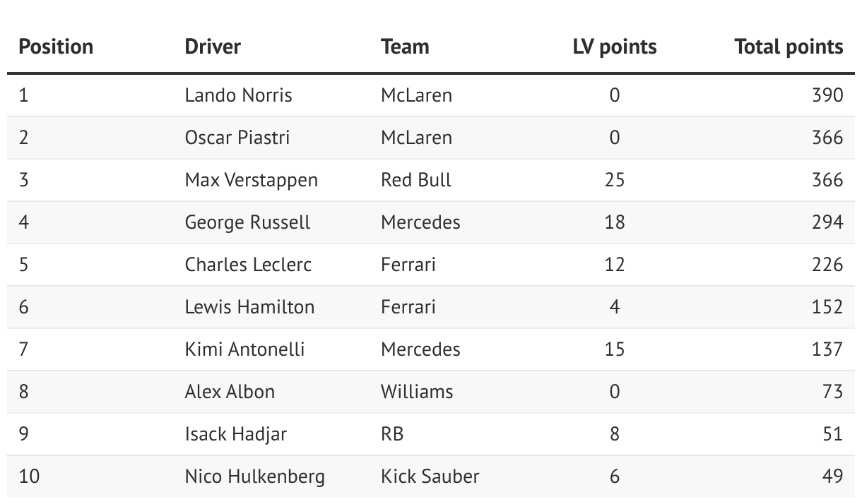This screenshot has width=862, height=504.
Task: Click on Nico Hulkenberg's name
Action: point(255,476)
